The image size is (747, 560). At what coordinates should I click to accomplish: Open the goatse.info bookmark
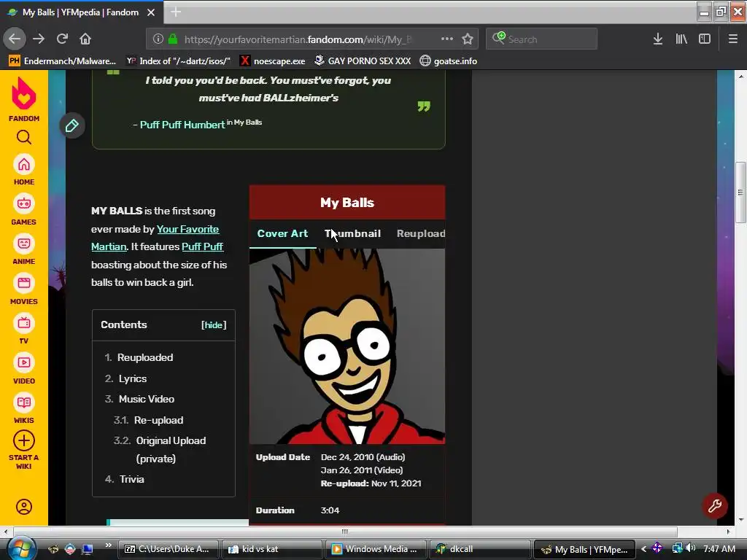pos(449,61)
